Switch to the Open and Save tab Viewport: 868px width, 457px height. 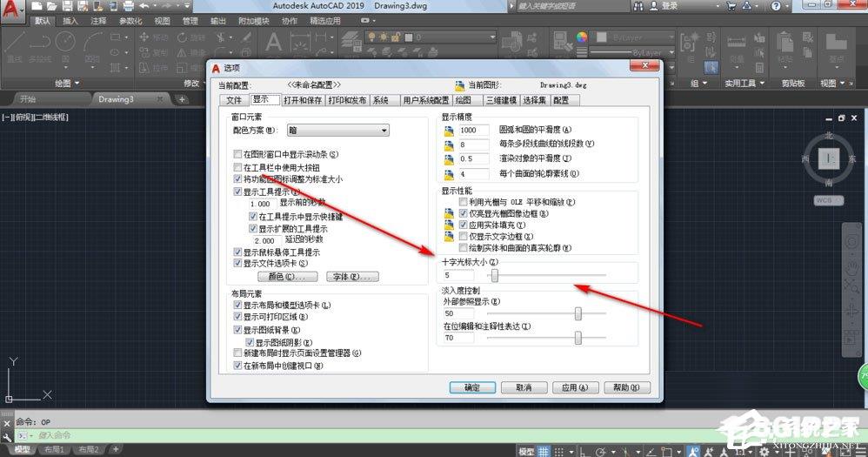coord(303,100)
